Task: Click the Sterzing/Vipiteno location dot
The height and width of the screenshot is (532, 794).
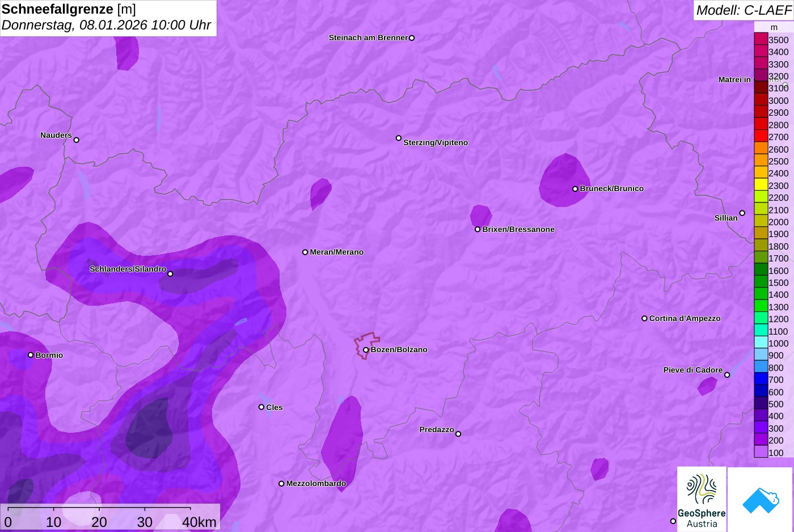Action: (399, 138)
